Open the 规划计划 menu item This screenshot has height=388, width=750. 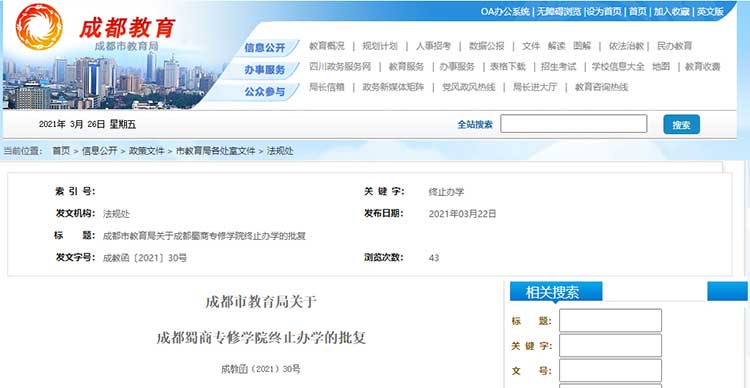[x=380, y=46]
